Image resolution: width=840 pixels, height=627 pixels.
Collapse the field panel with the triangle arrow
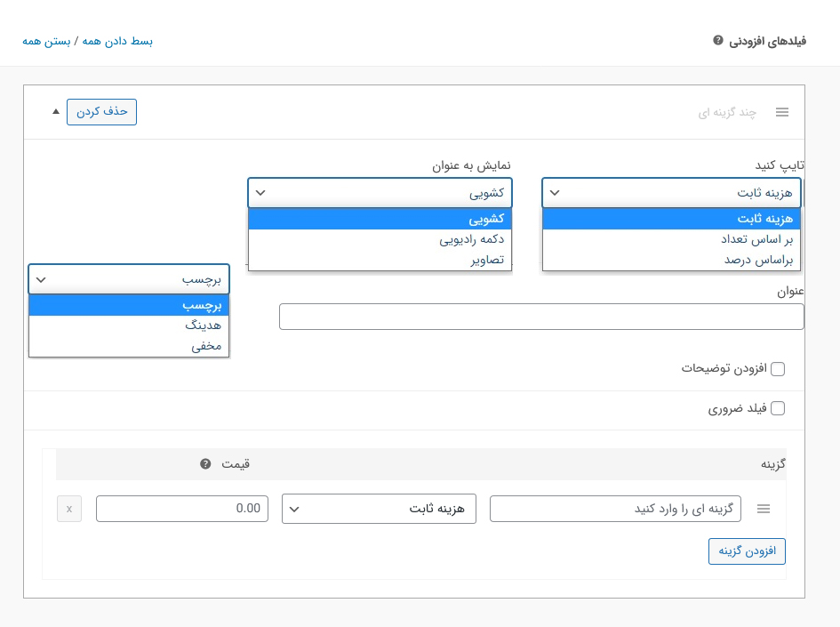coord(56,111)
